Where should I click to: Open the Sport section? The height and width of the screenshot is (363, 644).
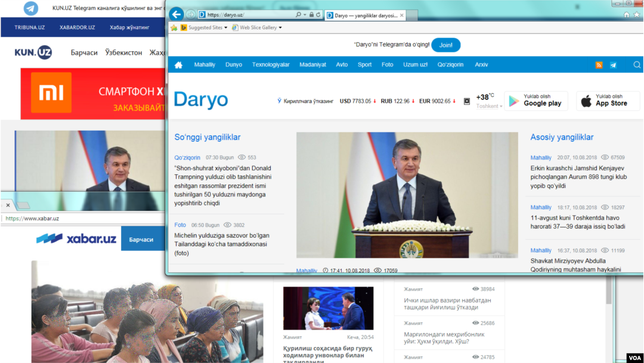(364, 64)
